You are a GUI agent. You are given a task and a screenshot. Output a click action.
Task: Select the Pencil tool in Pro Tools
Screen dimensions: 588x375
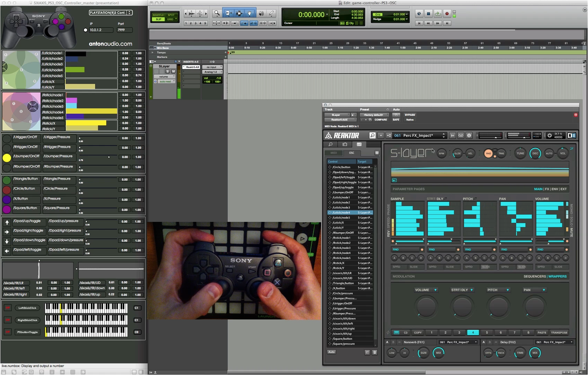click(x=271, y=14)
